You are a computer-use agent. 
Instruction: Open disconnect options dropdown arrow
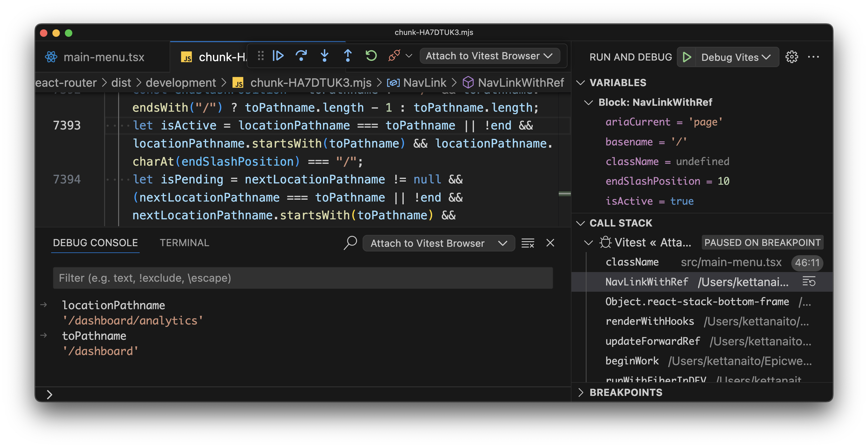pyautogui.click(x=409, y=56)
